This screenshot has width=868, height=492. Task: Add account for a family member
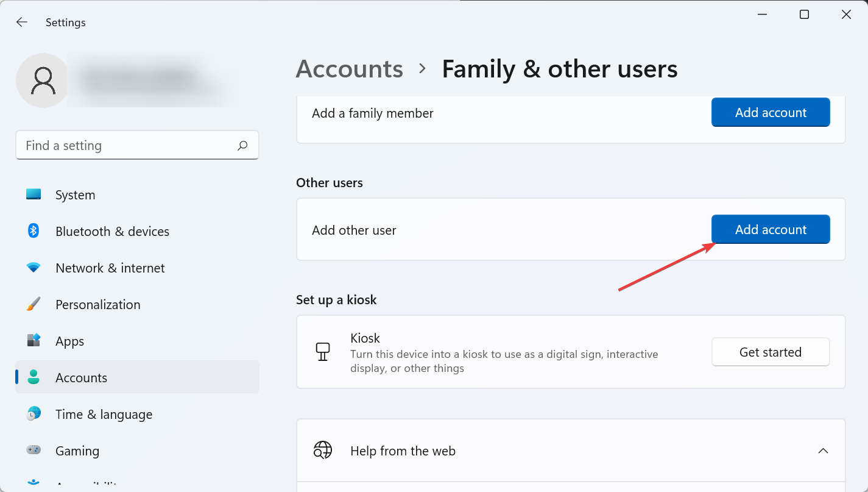(x=770, y=113)
